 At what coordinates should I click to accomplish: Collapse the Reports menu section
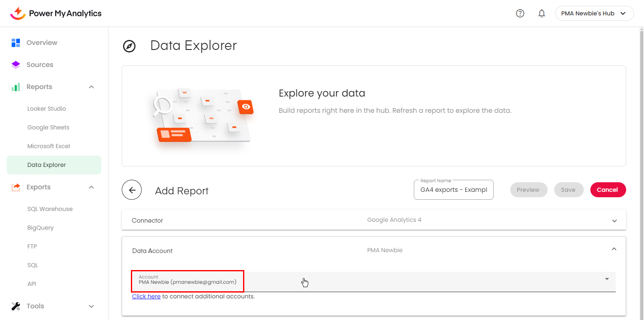tap(91, 87)
